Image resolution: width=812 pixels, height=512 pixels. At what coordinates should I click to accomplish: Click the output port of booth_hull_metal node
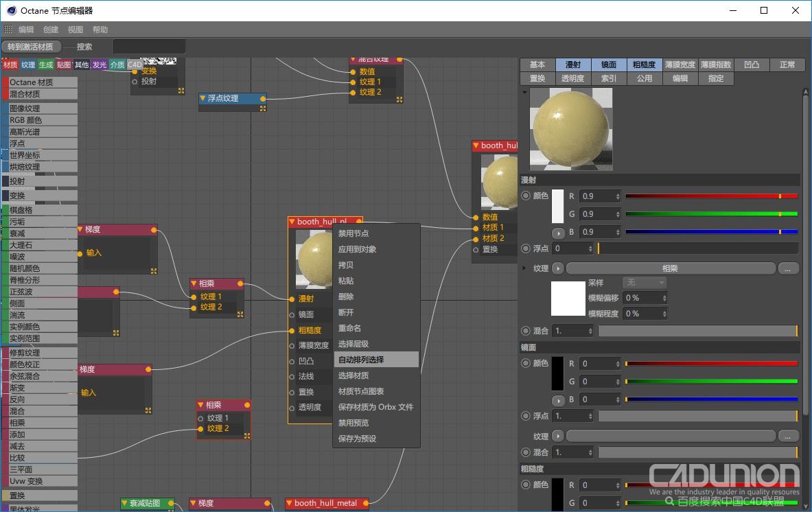click(366, 503)
